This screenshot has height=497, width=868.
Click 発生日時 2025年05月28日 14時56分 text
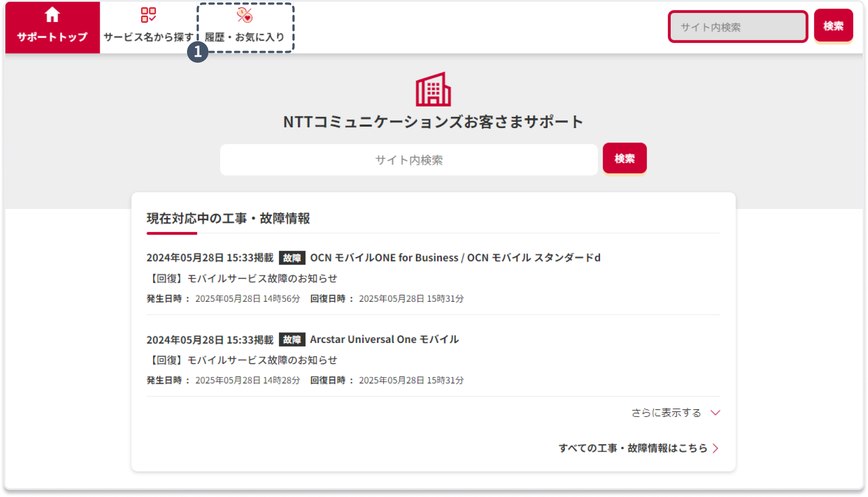223,299
